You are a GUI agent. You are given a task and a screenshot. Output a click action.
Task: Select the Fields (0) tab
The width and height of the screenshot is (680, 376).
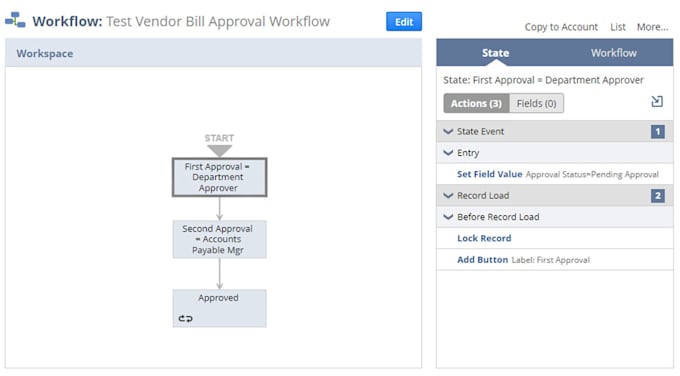point(536,103)
